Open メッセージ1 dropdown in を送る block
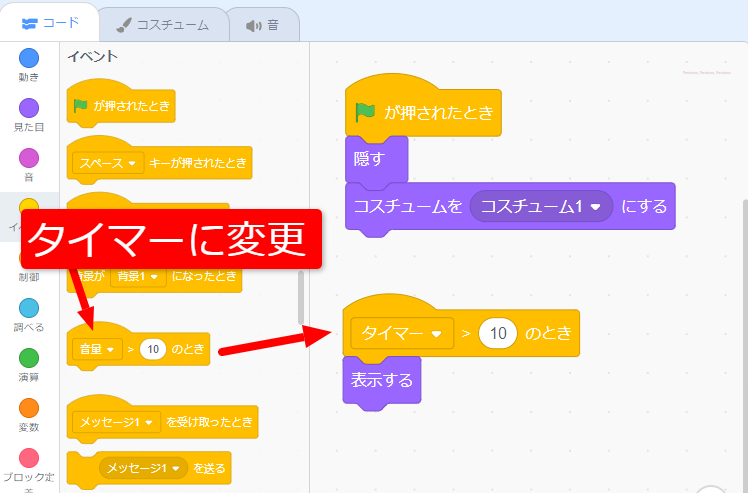 pyautogui.click(x=143, y=468)
